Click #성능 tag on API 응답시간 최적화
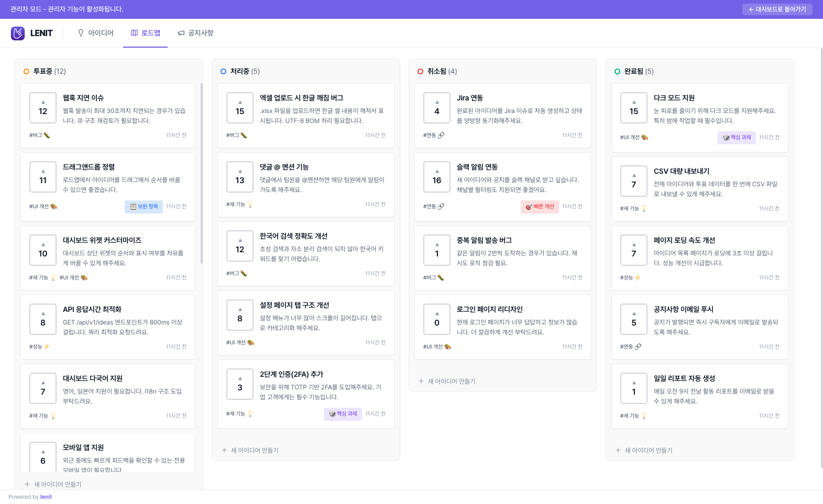This screenshot has height=504, width=823. [40, 346]
